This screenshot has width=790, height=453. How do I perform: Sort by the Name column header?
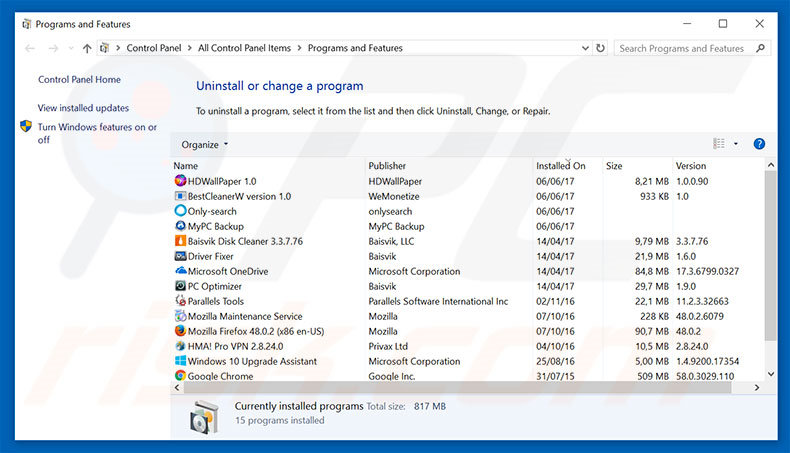click(185, 166)
